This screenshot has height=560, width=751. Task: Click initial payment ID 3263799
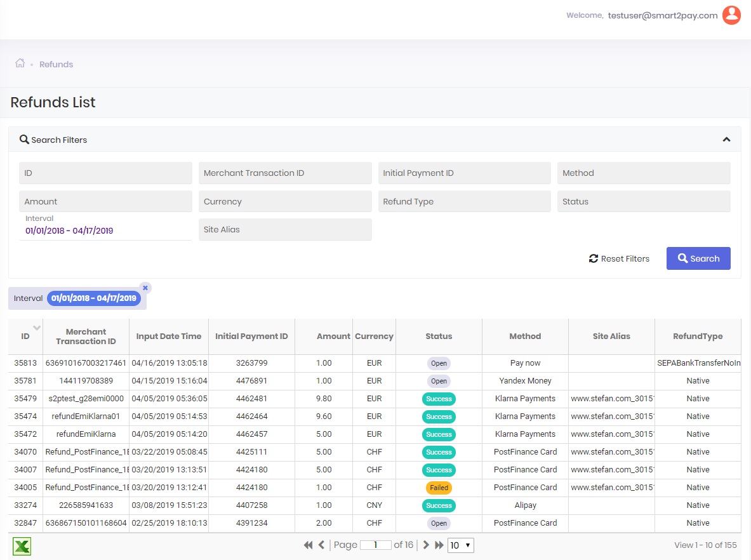point(252,363)
